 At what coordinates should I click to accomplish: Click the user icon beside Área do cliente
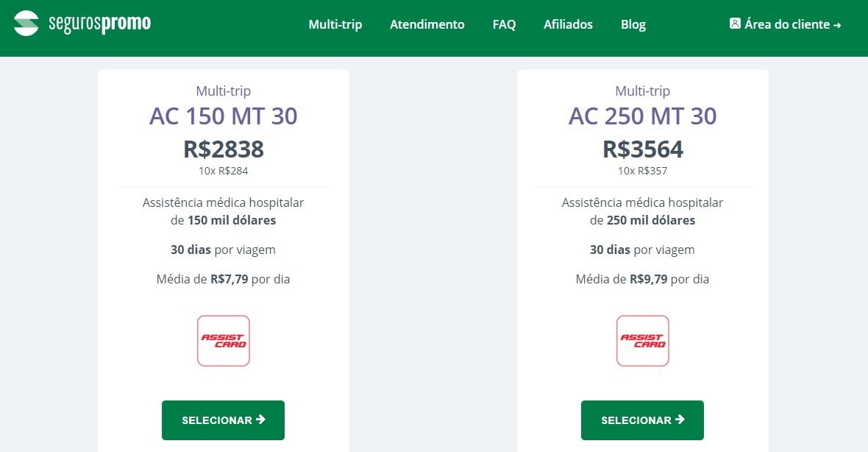click(735, 24)
